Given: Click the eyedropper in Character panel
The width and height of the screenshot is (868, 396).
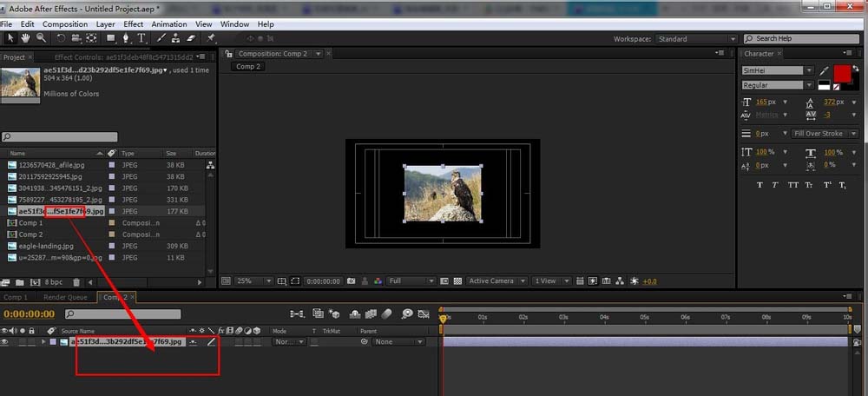Looking at the screenshot, I should (x=823, y=70).
